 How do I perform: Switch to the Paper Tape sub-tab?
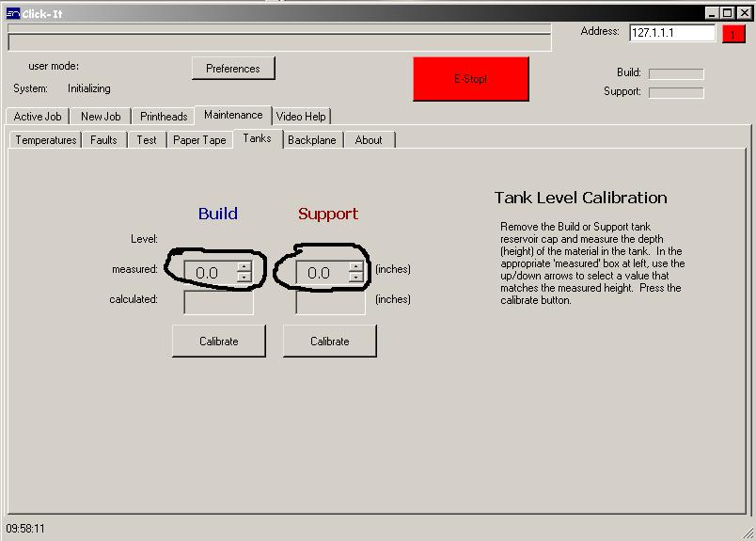(199, 140)
